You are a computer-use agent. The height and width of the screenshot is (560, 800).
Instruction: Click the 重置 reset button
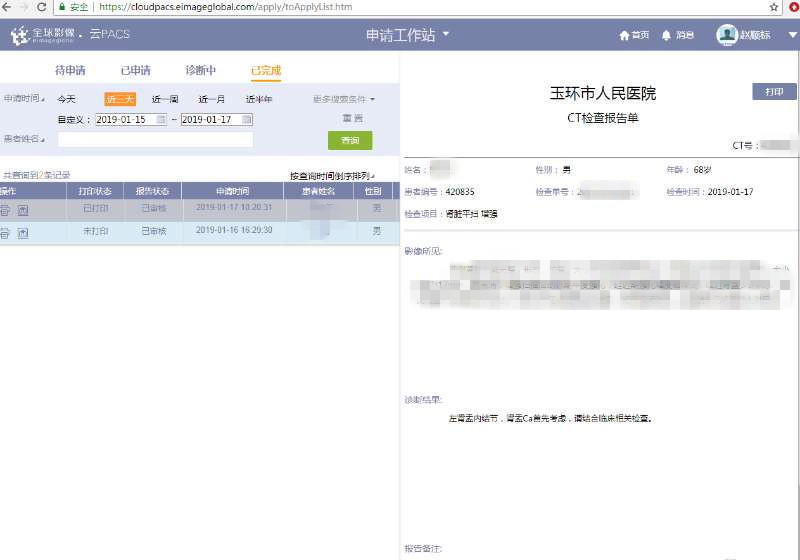352,118
